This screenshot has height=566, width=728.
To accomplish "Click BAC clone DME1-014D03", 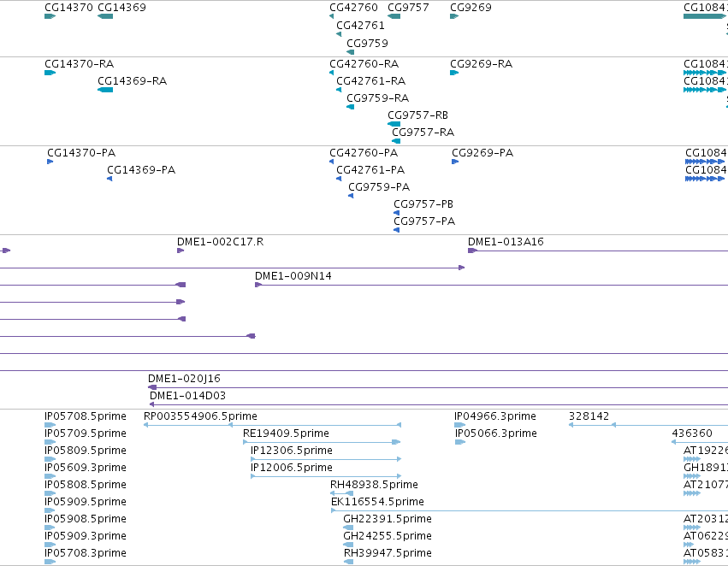I will pos(439,404).
